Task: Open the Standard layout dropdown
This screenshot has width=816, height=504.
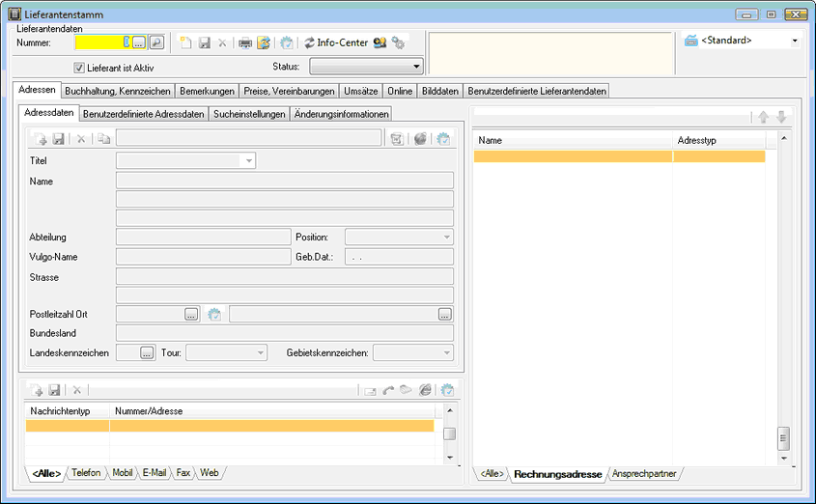Action: point(795,41)
